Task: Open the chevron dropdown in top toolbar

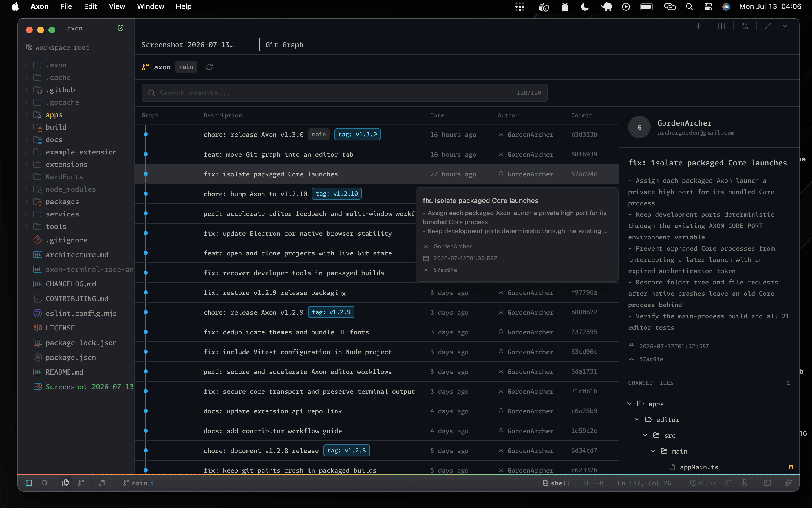Action: tap(785, 26)
